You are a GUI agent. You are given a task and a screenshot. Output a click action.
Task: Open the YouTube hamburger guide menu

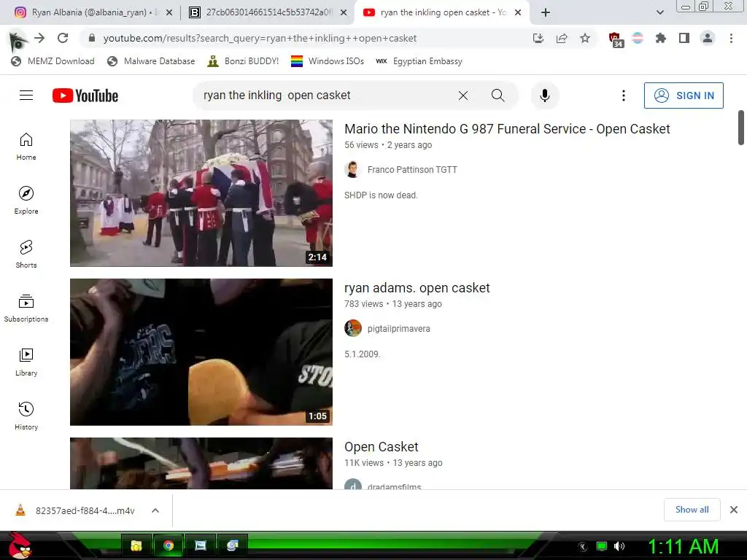pos(26,96)
